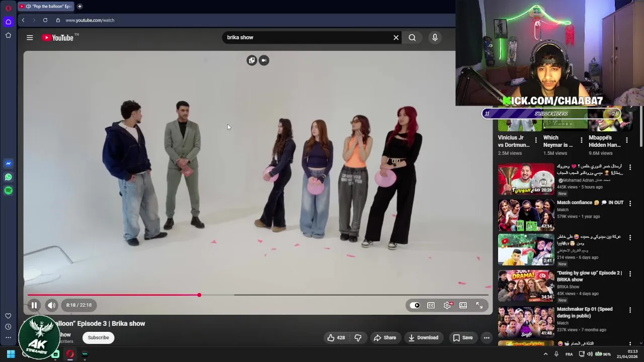Mute the video volume
Viewport: 644px width, 362px height.
coord(51,305)
